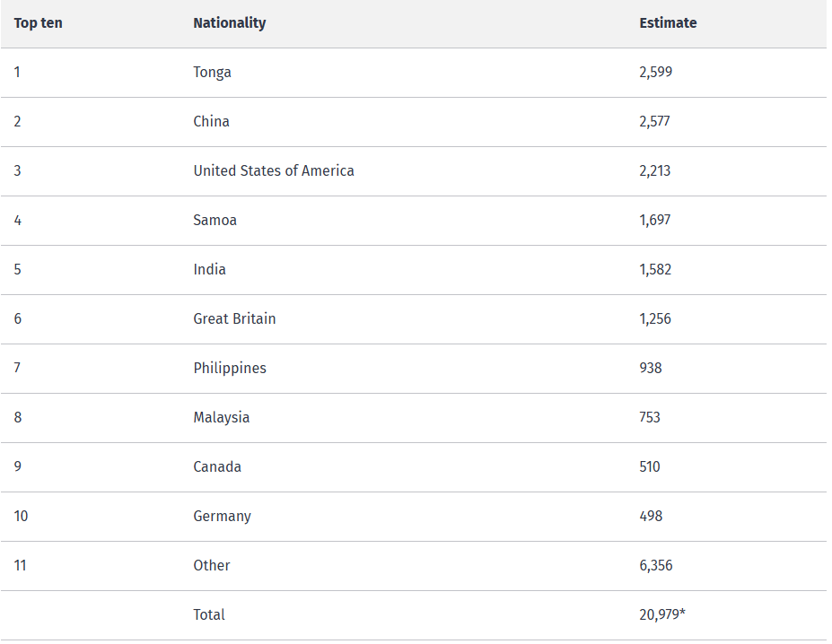Click the Estimate column header
This screenshot has width=832, height=644.
pos(668,22)
